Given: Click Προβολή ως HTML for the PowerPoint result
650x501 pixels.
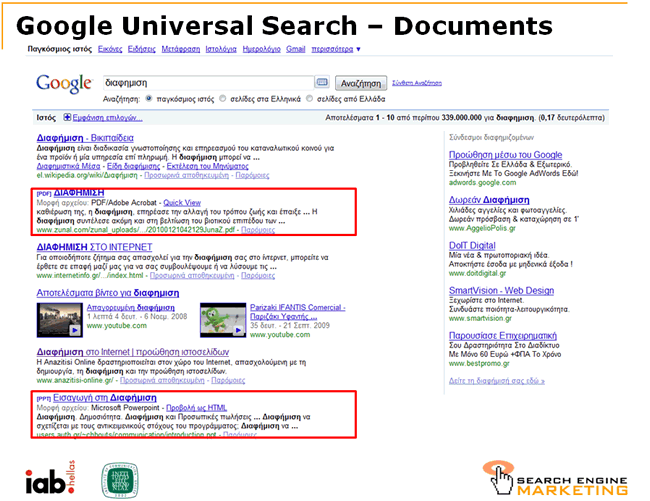Looking at the screenshot, I should [x=196, y=408].
